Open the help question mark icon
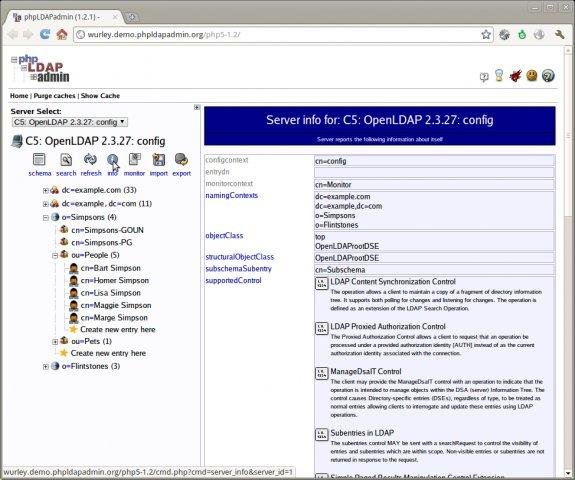Screen dimensions: 575x480 [x=548, y=76]
